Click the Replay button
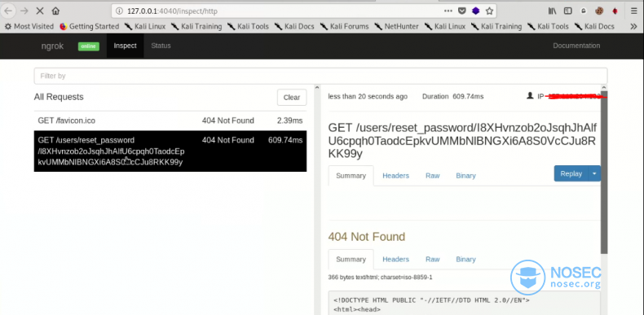Screen dimensions: 644x315 (x=571, y=173)
